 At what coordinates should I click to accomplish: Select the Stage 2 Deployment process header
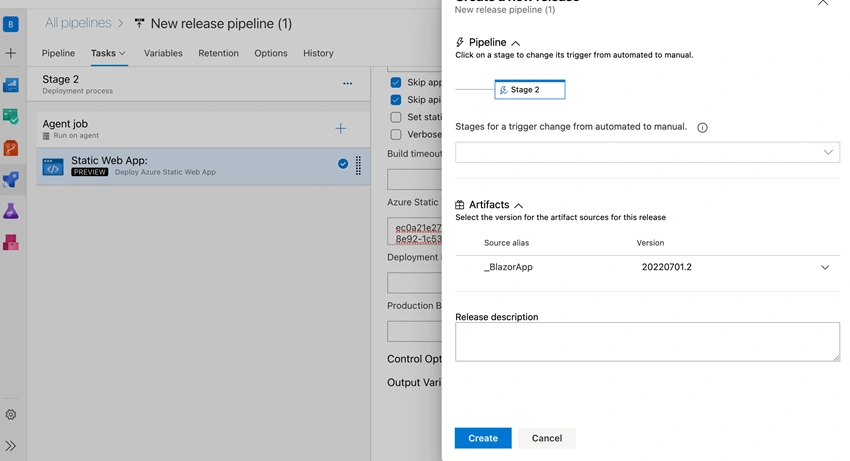tap(198, 84)
